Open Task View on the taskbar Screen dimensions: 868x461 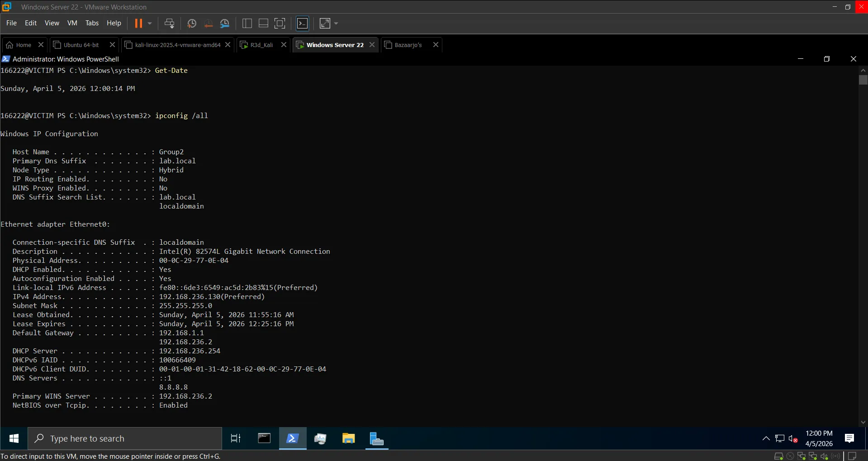pos(236,438)
